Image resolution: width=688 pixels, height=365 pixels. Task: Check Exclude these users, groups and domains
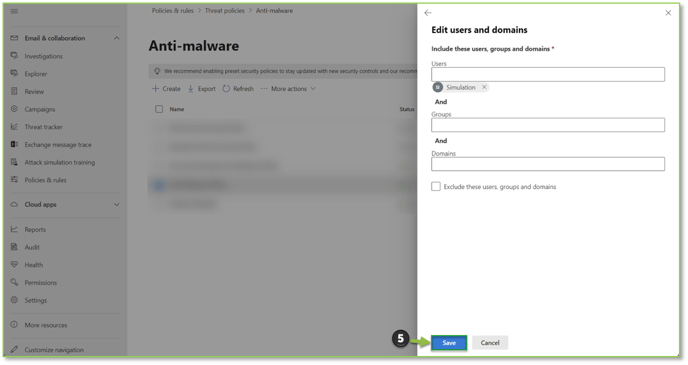(x=436, y=186)
